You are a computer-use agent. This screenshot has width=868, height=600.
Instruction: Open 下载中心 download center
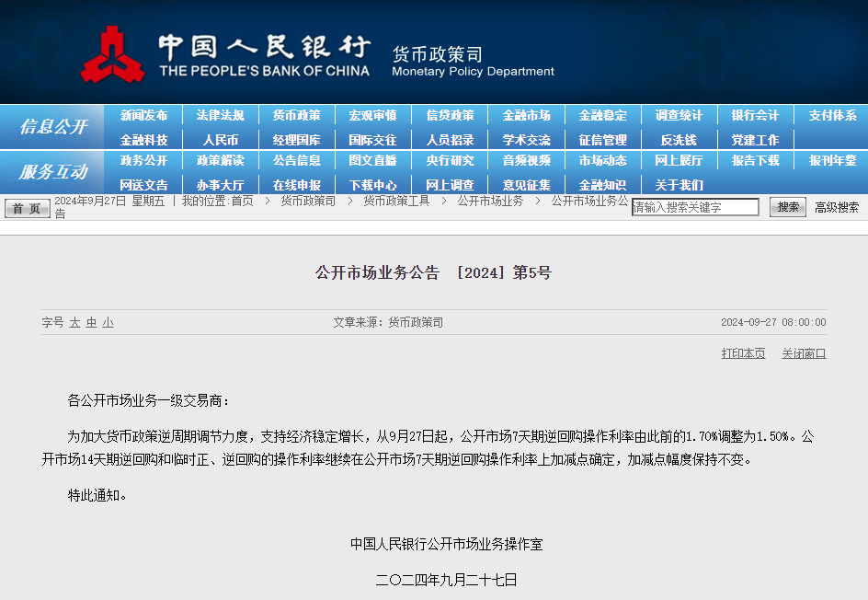pos(372,185)
